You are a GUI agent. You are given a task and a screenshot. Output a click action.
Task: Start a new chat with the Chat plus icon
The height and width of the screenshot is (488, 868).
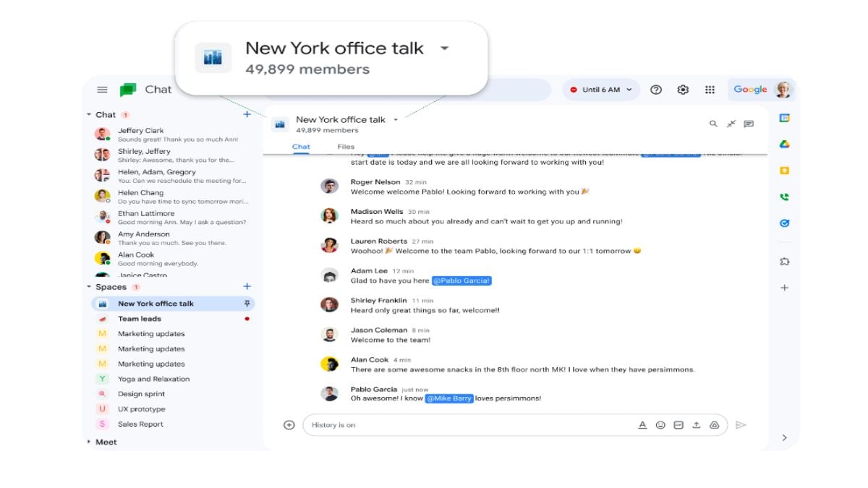[x=247, y=114]
